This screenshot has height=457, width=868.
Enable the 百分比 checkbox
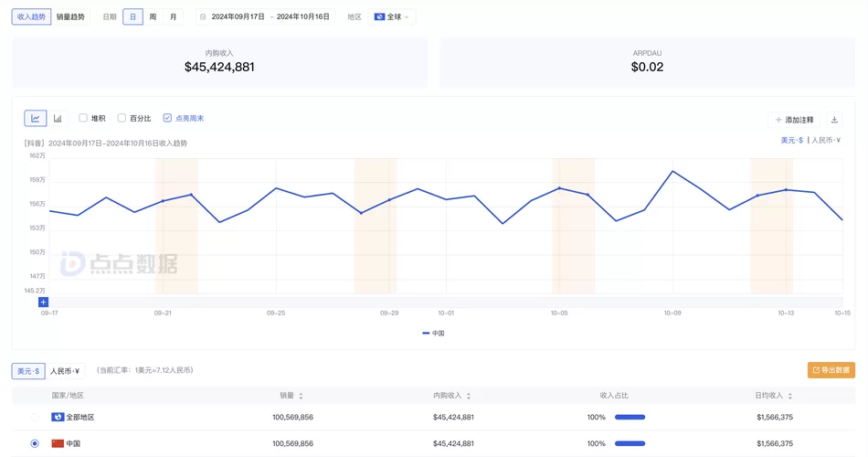click(x=122, y=118)
